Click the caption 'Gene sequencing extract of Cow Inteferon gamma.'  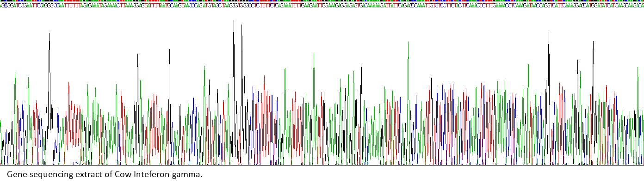point(105,175)
